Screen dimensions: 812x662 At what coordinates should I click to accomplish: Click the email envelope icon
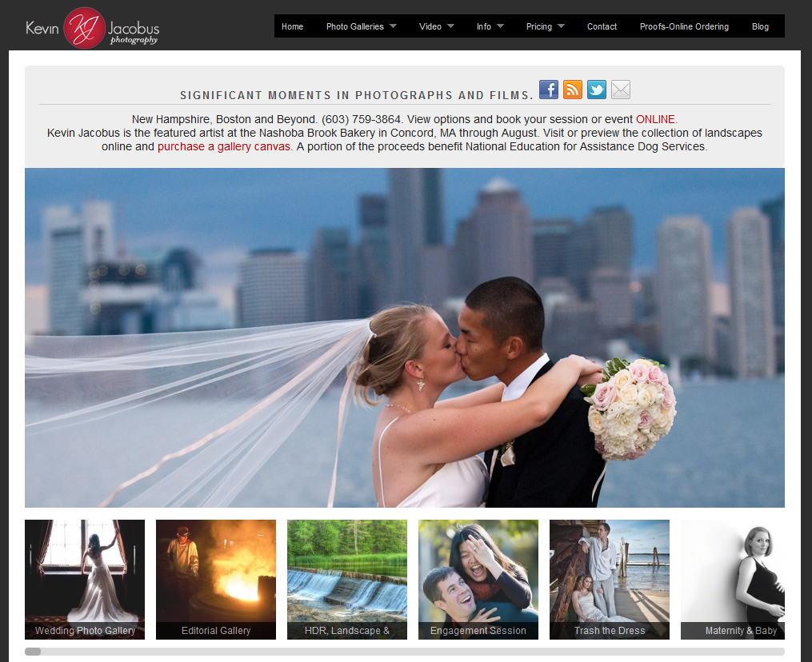[620, 90]
